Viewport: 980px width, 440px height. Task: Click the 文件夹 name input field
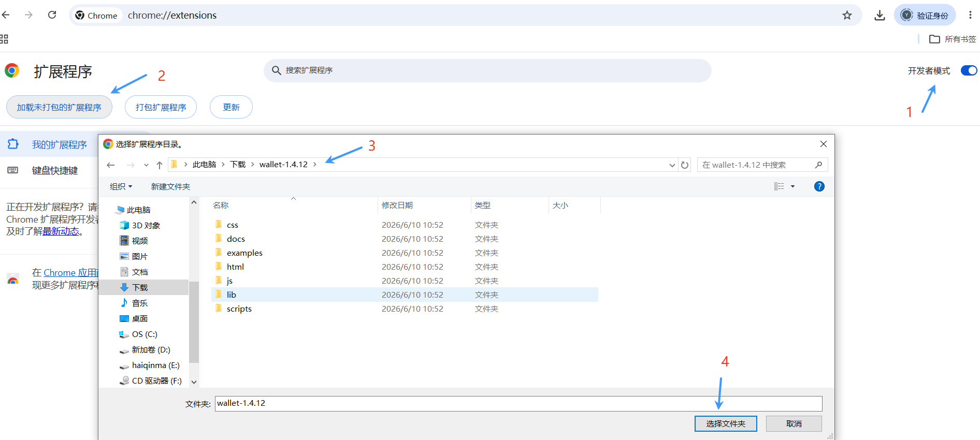coord(518,403)
